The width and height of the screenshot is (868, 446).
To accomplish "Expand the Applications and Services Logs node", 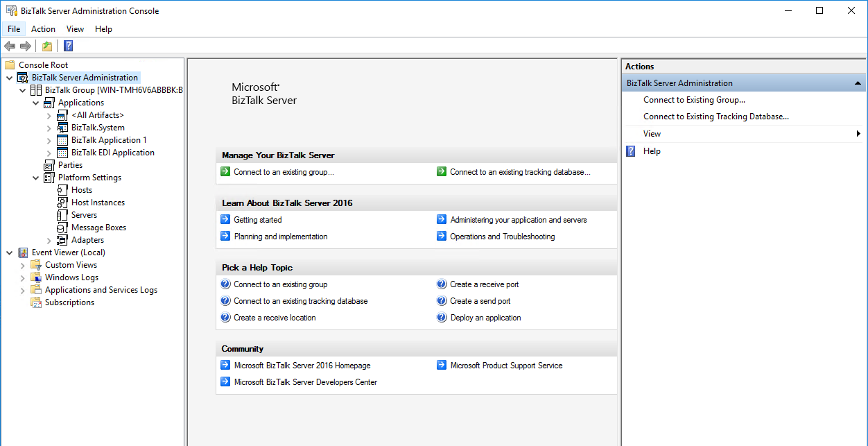I will click(23, 290).
